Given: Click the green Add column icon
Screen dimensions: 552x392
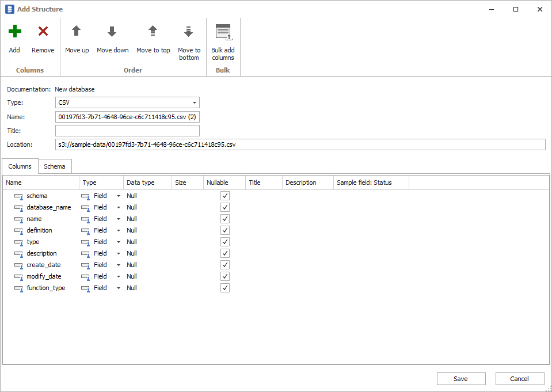Looking at the screenshot, I should click(15, 32).
